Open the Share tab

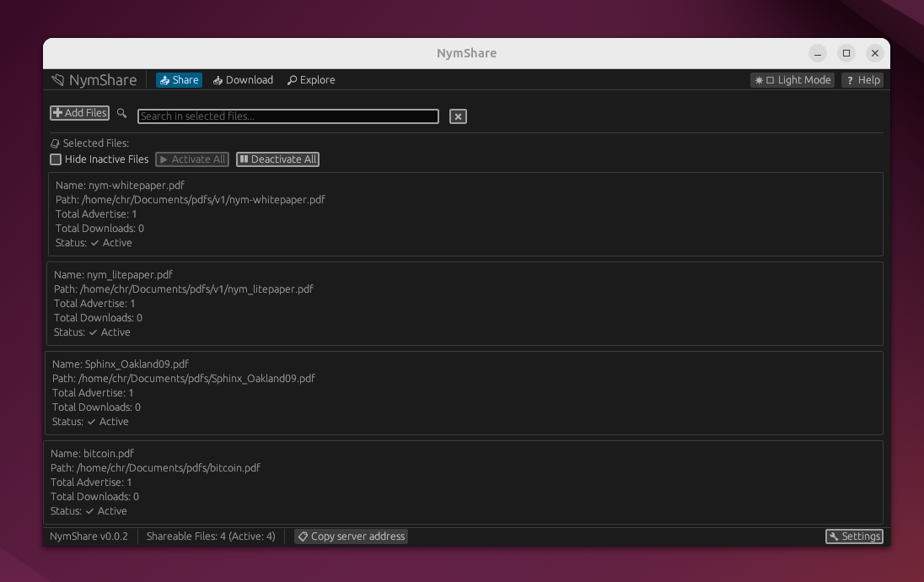pos(179,80)
